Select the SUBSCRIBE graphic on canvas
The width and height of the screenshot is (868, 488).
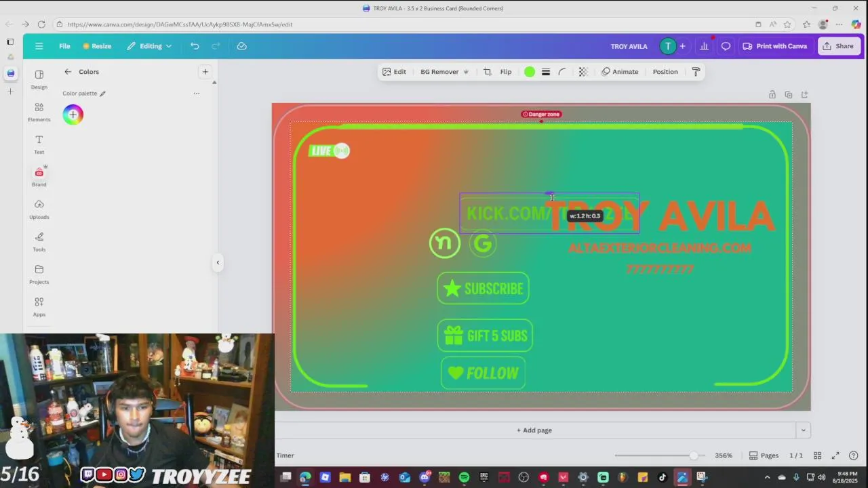tap(484, 289)
